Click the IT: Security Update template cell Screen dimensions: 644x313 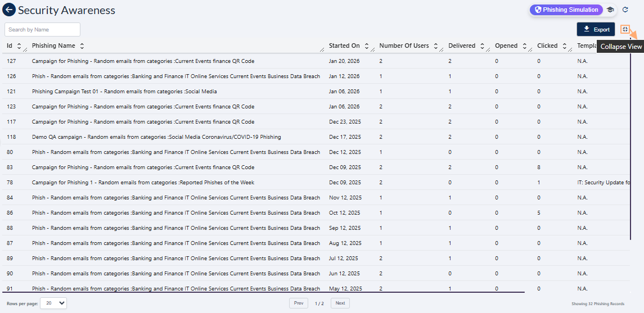(x=603, y=183)
